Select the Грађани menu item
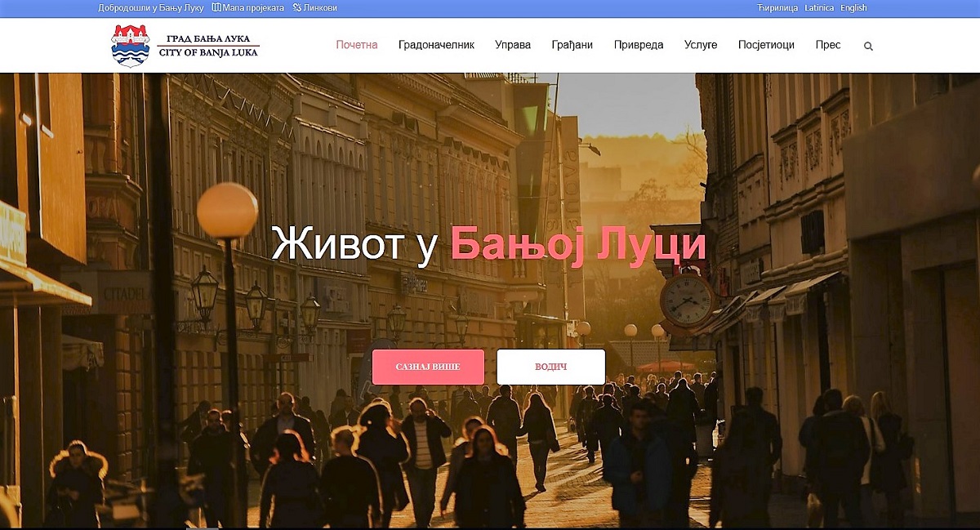 pyautogui.click(x=572, y=45)
